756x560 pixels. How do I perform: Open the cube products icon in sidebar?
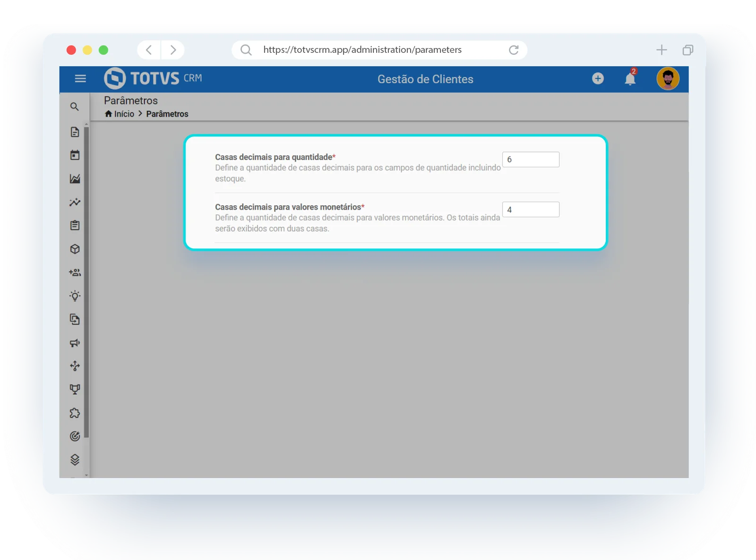pyautogui.click(x=75, y=249)
